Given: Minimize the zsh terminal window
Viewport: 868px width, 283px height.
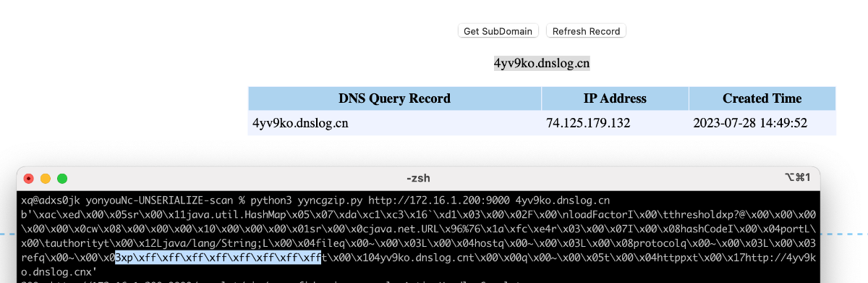Looking at the screenshot, I should [x=46, y=178].
